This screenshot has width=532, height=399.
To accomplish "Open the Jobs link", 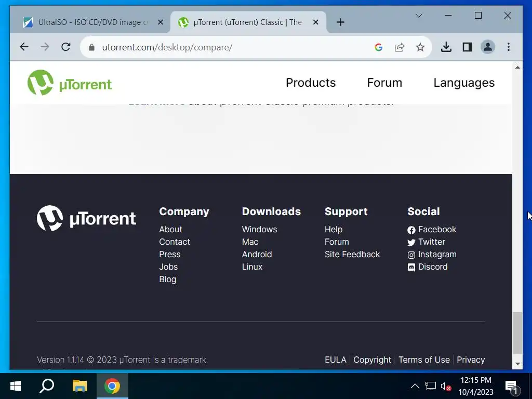I will (168, 267).
